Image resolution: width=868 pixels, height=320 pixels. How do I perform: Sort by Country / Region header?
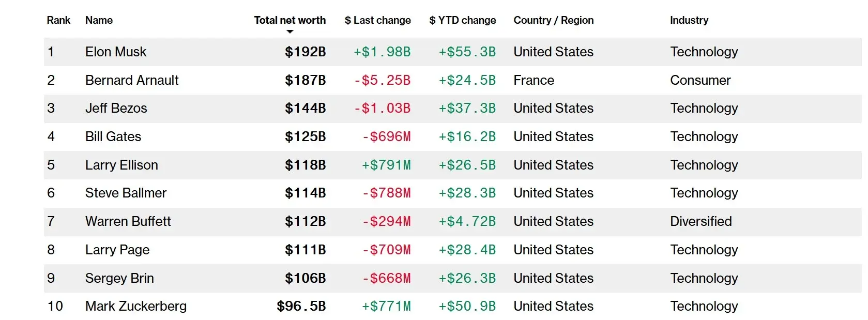tap(553, 20)
